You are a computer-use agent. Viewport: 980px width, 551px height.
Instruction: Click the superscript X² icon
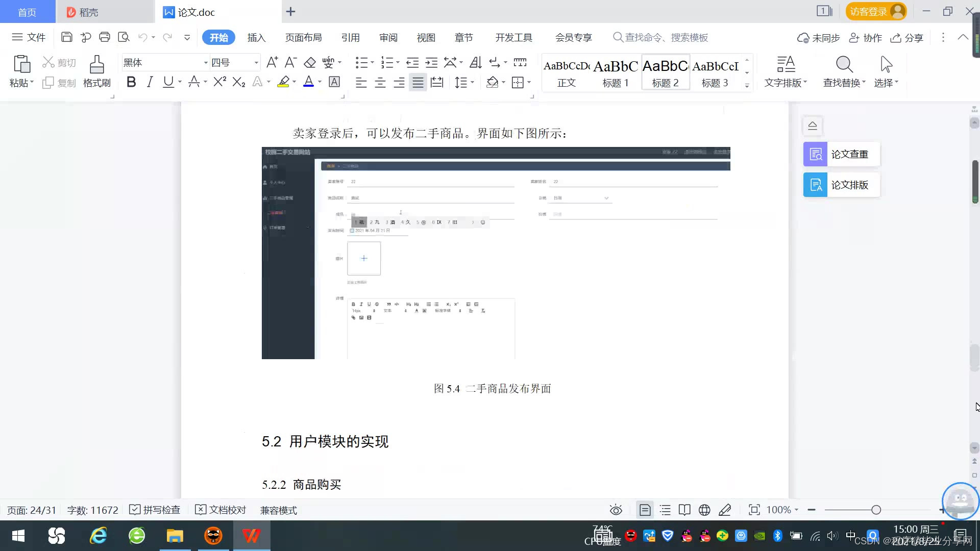pos(219,82)
